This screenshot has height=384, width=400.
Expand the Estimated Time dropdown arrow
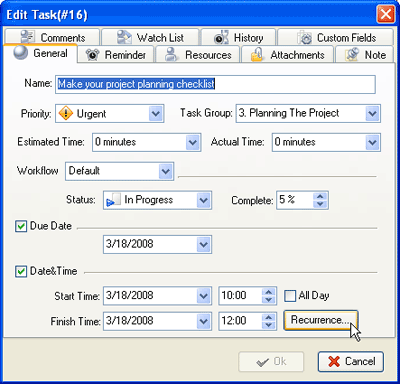tap(193, 142)
